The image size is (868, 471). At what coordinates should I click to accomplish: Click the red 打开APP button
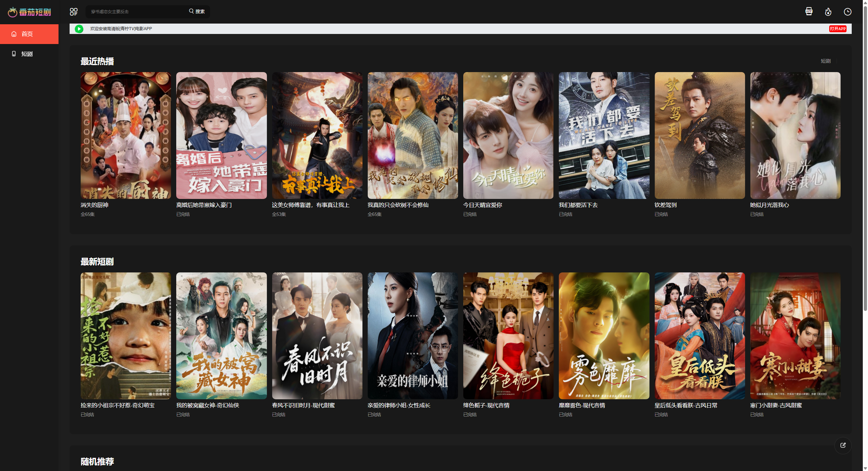pos(838,29)
